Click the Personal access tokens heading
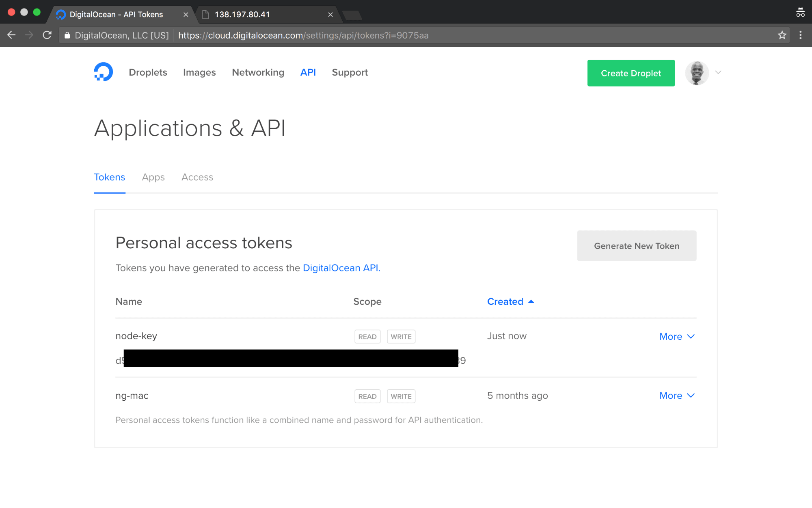Viewport: 812px width, 508px height. coord(204,243)
